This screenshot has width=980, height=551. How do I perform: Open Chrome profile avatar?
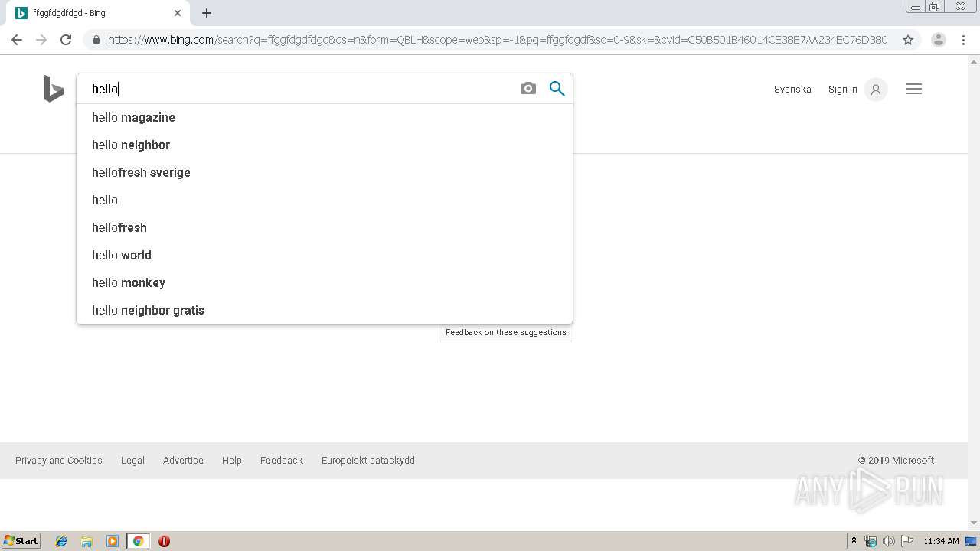[x=939, y=40]
